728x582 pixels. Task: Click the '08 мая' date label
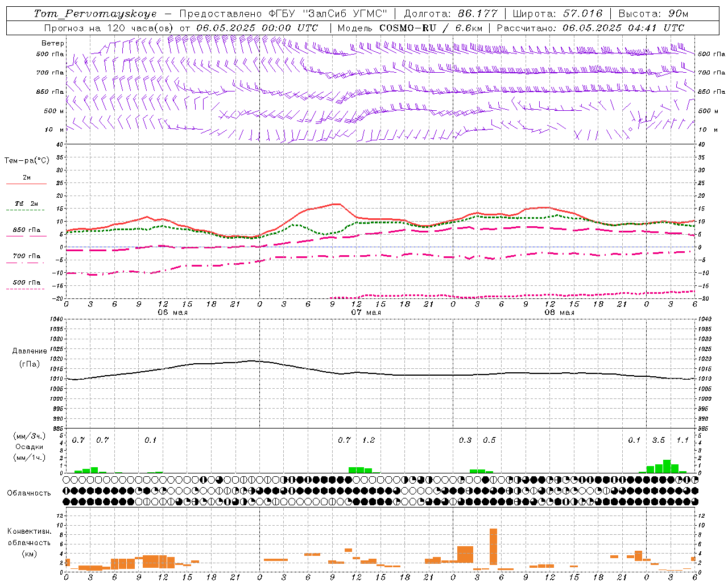(x=560, y=313)
